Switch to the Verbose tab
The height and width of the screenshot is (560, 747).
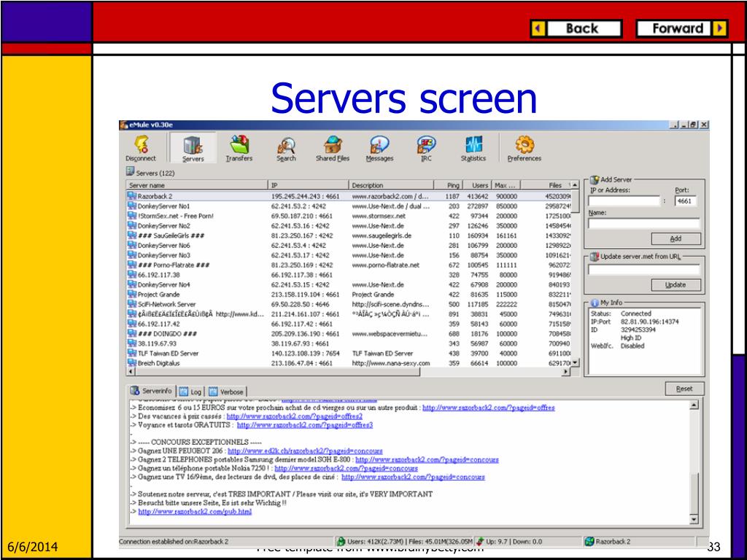[x=226, y=392]
